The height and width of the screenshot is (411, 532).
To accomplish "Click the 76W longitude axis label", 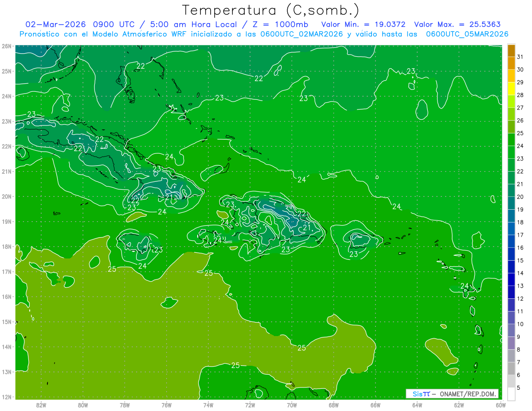I will pos(167,404).
